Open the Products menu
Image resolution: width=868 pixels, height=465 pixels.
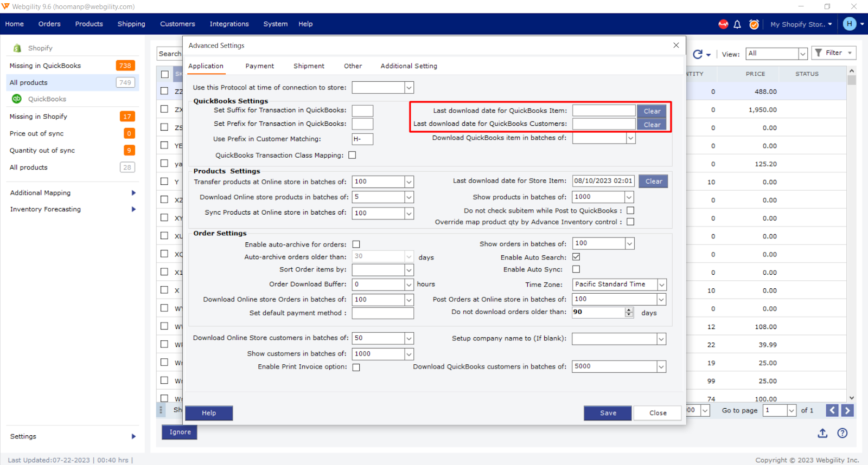tap(89, 24)
